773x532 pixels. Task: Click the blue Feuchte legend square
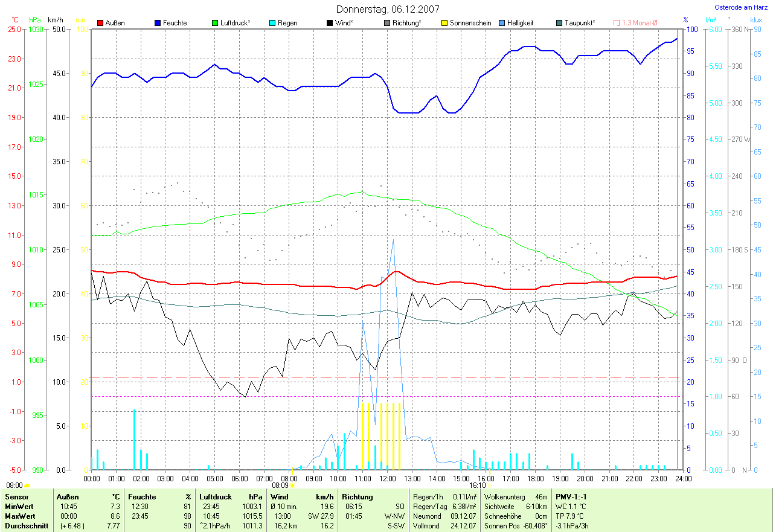click(158, 23)
